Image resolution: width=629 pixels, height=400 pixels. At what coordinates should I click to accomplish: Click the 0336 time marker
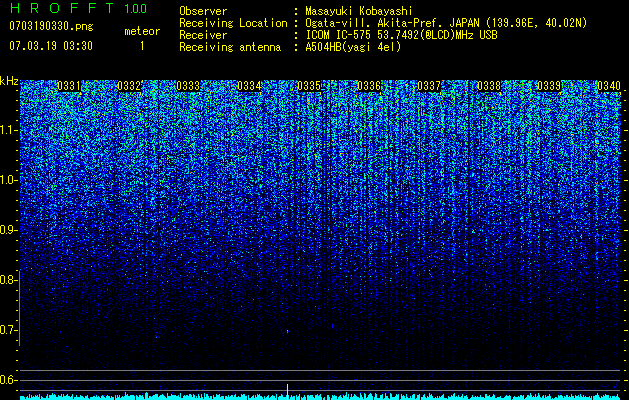click(x=369, y=86)
